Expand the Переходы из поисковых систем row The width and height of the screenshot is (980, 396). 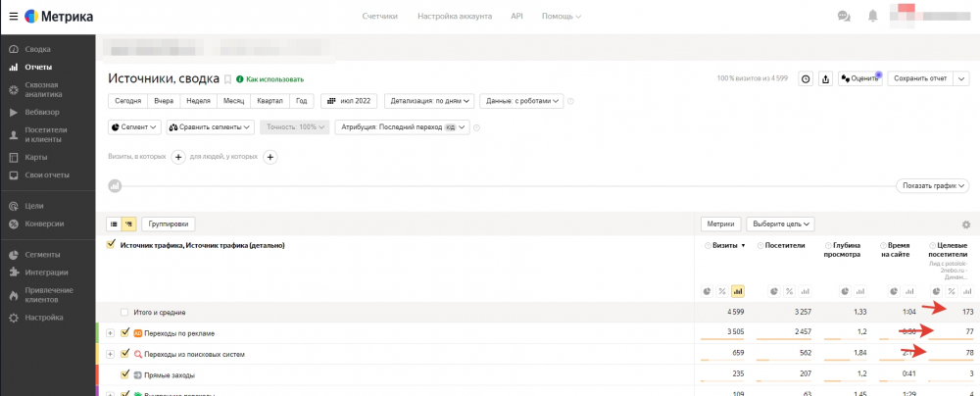point(111,354)
